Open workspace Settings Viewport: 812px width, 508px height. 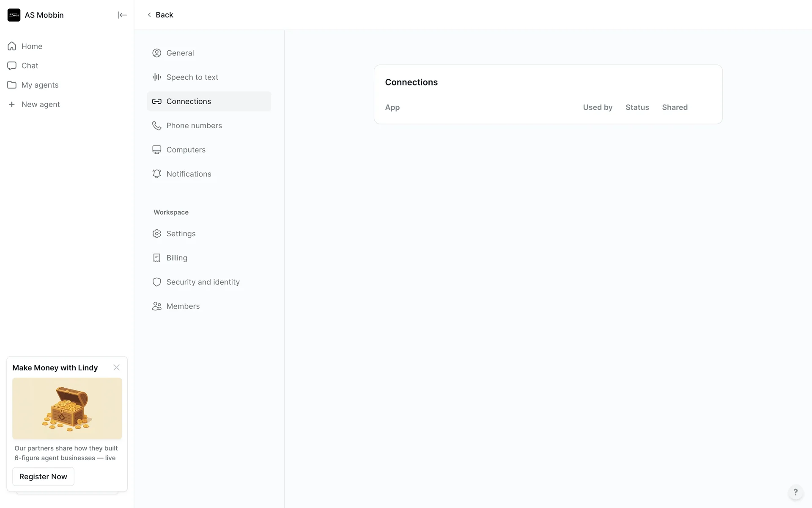pos(181,234)
